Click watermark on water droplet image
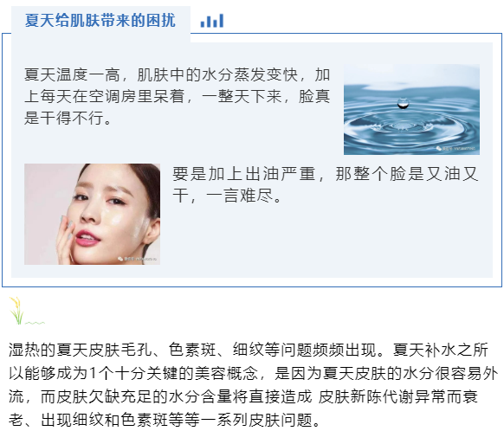 point(456,148)
